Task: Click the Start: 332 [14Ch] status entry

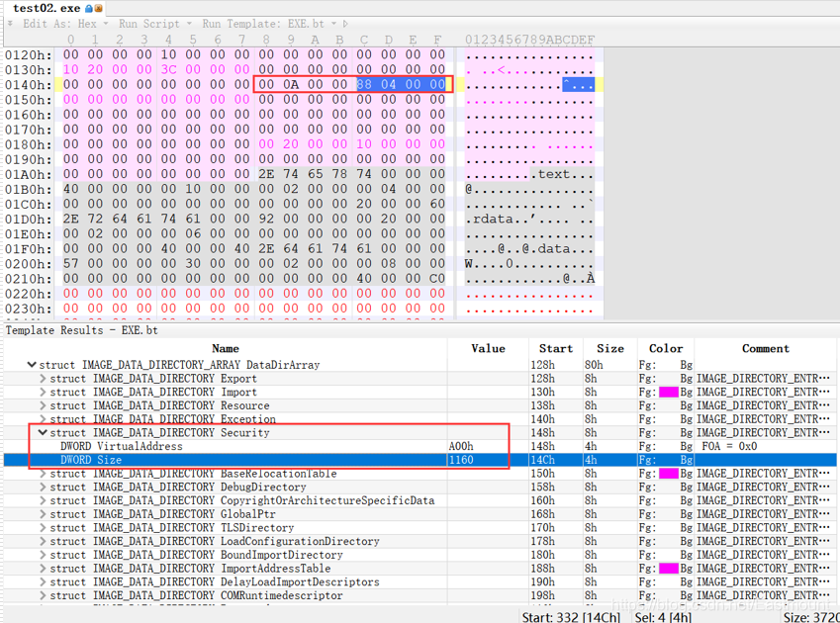Action: tap(571, 617)
